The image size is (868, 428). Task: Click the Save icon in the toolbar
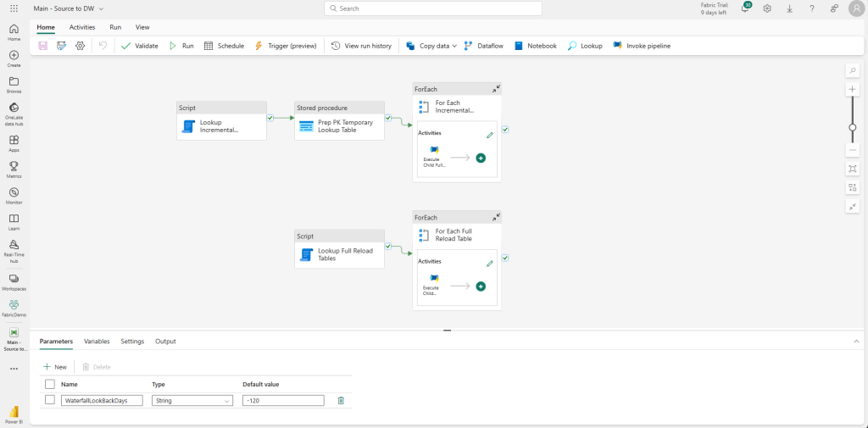point(43,46)
